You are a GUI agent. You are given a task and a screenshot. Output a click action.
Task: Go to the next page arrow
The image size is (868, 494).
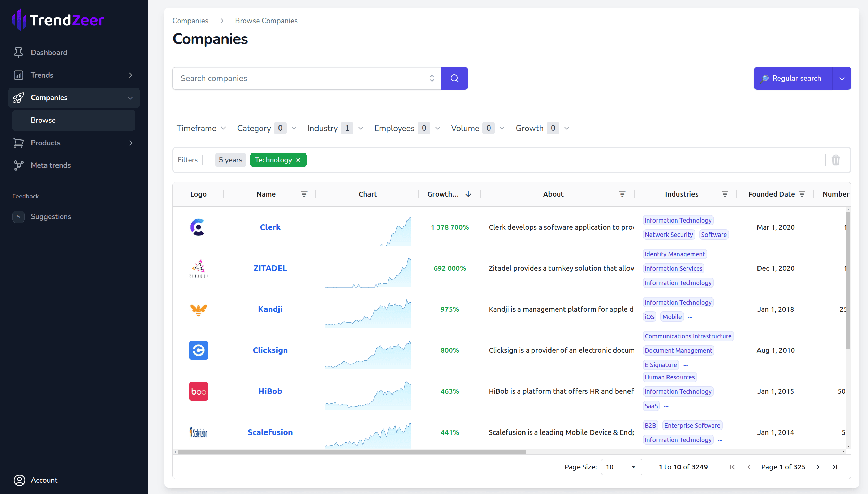[818, 467]
